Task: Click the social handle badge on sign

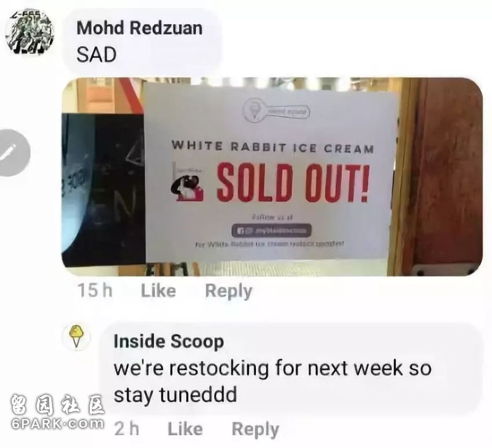Action: (272, 231)
